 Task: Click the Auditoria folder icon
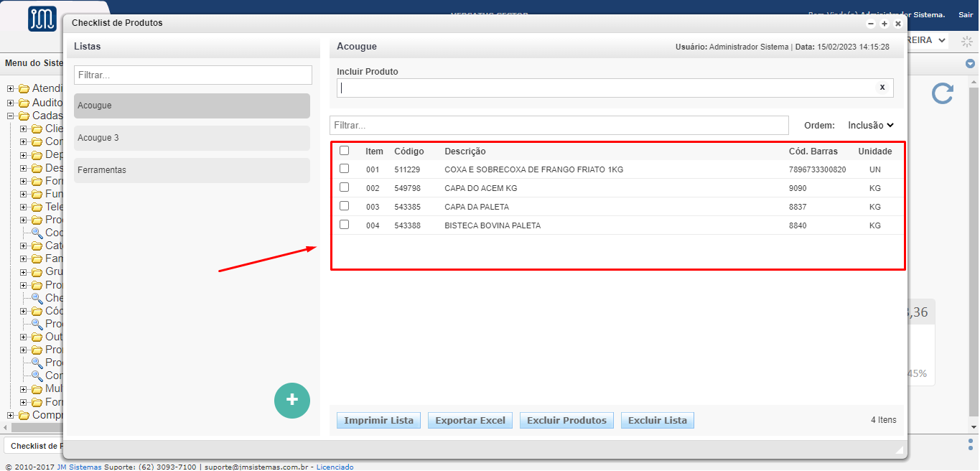[24, 103]
